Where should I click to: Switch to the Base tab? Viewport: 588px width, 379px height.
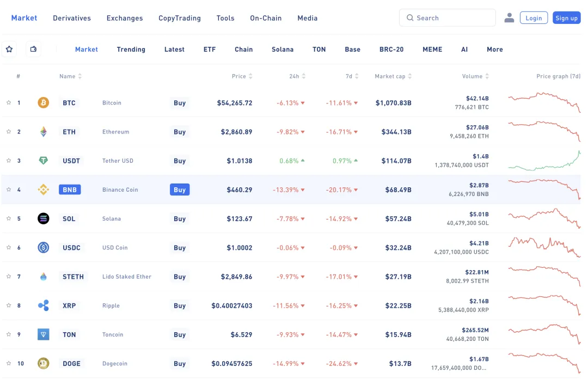pyautogui.click(x=352, y=49)
